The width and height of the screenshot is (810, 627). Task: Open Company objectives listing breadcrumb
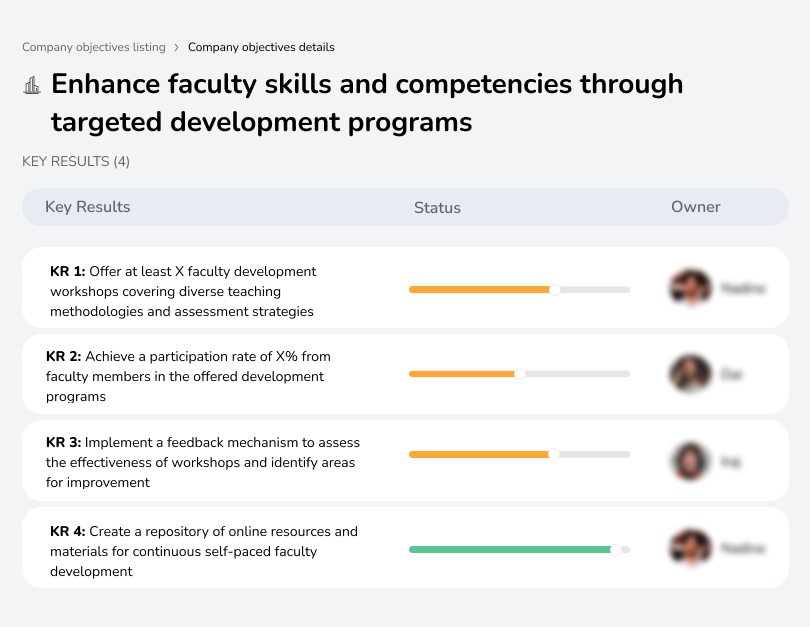point(93,47)
